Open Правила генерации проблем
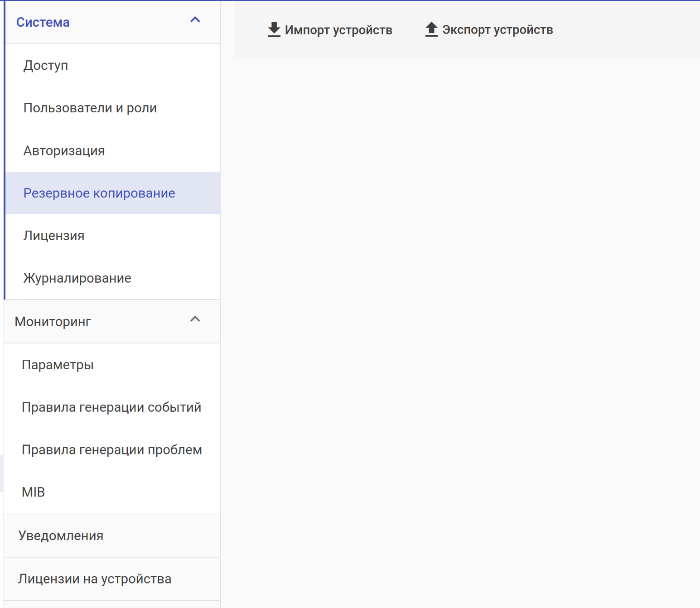 (112, 450)
